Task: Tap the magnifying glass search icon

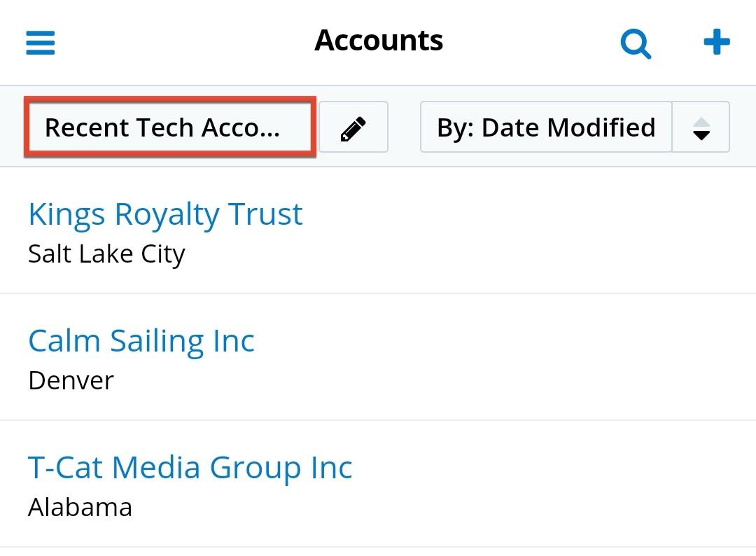Action: [x=636, y=43]
